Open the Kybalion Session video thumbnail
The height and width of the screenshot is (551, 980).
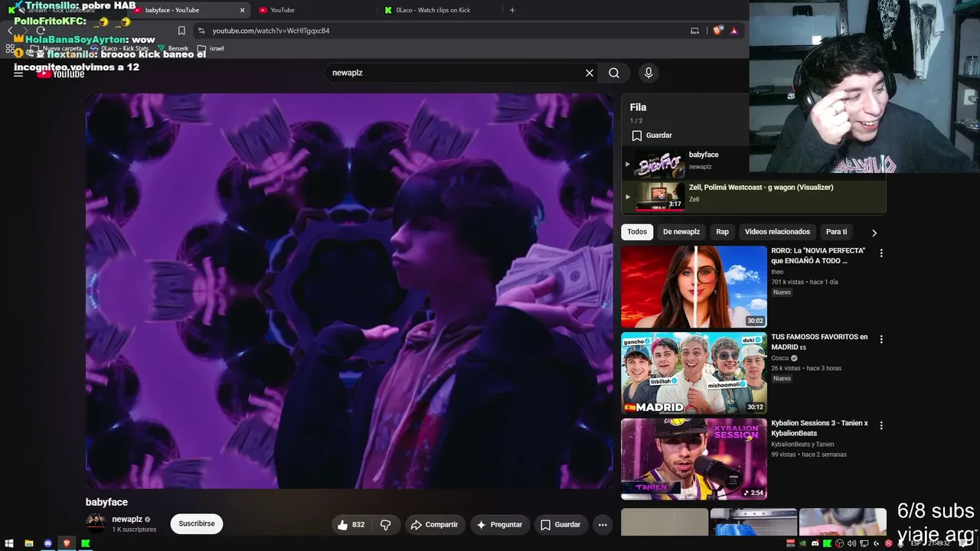[x=694, y=459]
